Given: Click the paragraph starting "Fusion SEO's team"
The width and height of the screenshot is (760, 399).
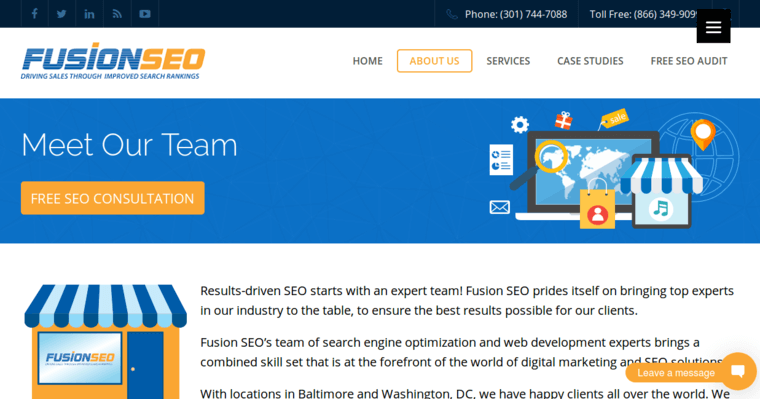Looking at the screenshot, I should [x=462, y=352].
